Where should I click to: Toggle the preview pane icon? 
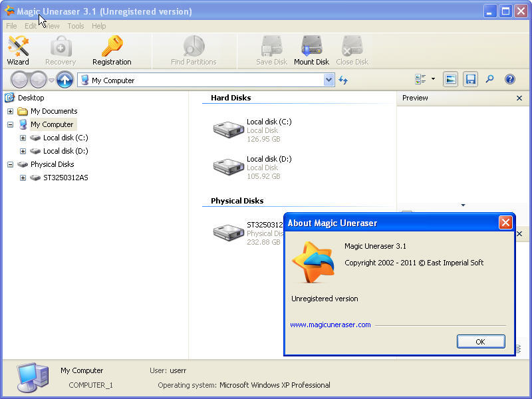pyautogui.click(x=451, y=80)
